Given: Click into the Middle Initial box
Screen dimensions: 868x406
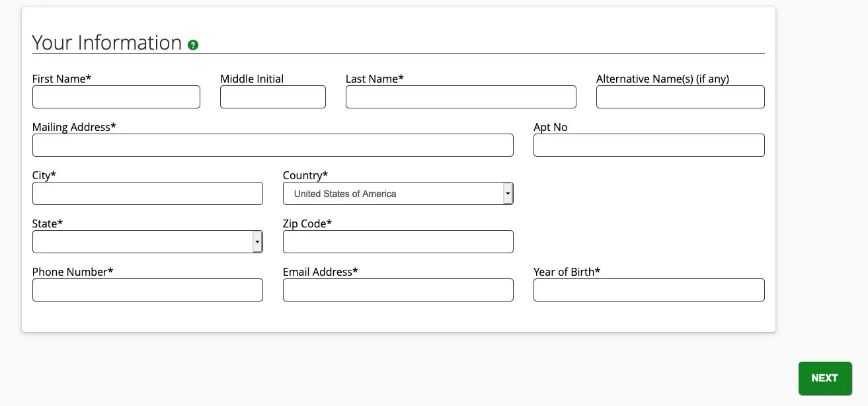Looking at the screenshot, I should [x=272, y=97].
